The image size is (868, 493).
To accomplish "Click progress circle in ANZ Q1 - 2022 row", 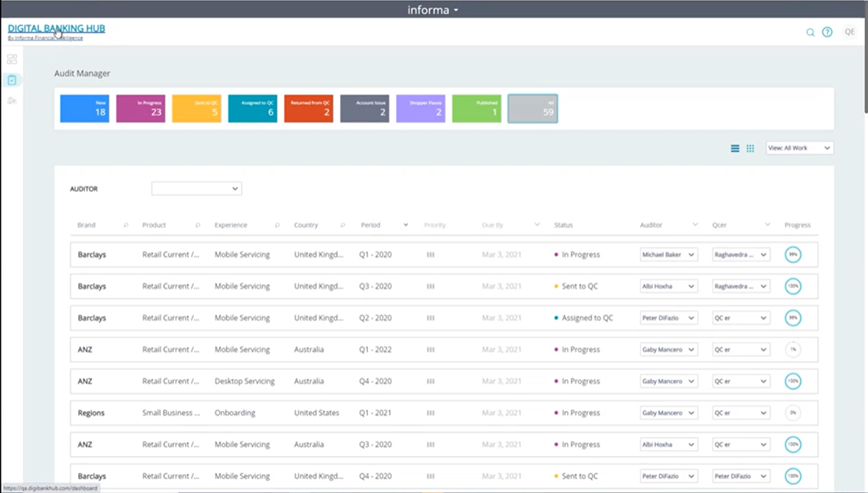I will click(x=793, y=350).
